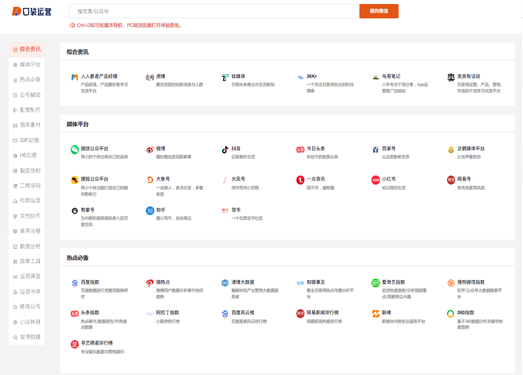Viewport: 523px width, 375px height.
Task: Select 媒体平台 in the sidebar
Action: click(27, 64)
